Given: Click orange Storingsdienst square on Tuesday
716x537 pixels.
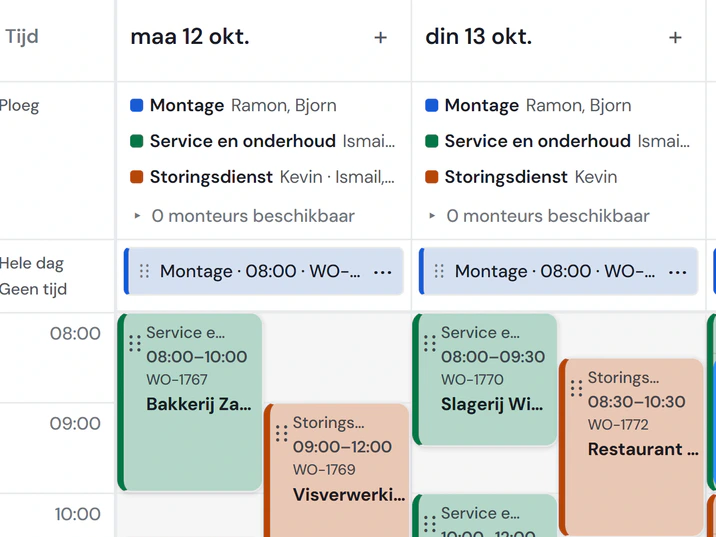Looking at the screenshot, I should (432, 177).
